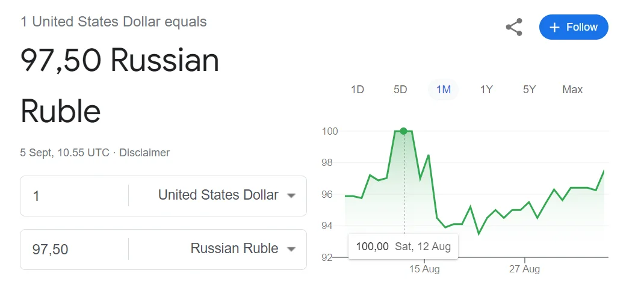Click the Russian Ruble amount field

(x=72, y=249)
